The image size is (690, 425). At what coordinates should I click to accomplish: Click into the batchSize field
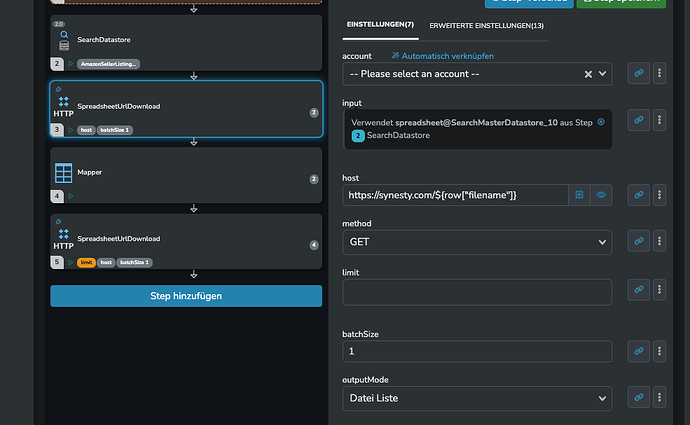(477, 351)
